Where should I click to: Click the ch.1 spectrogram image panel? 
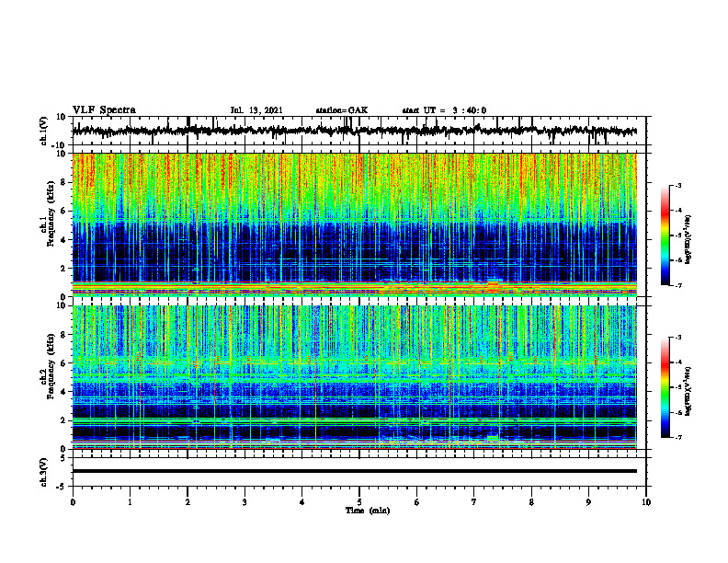355,224
